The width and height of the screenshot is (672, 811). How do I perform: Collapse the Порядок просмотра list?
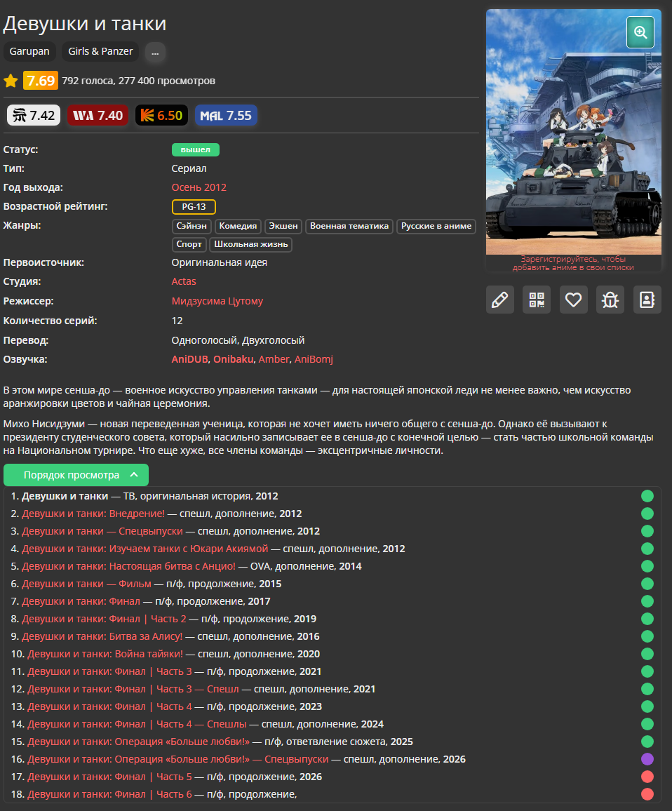point(76,475)
